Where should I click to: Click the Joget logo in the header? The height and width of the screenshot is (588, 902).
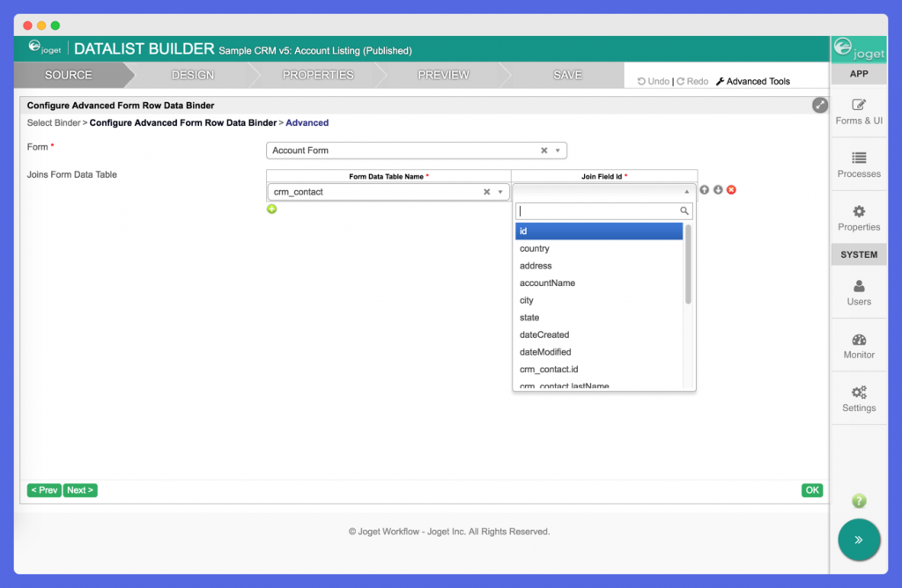click(x=44, y=48)
